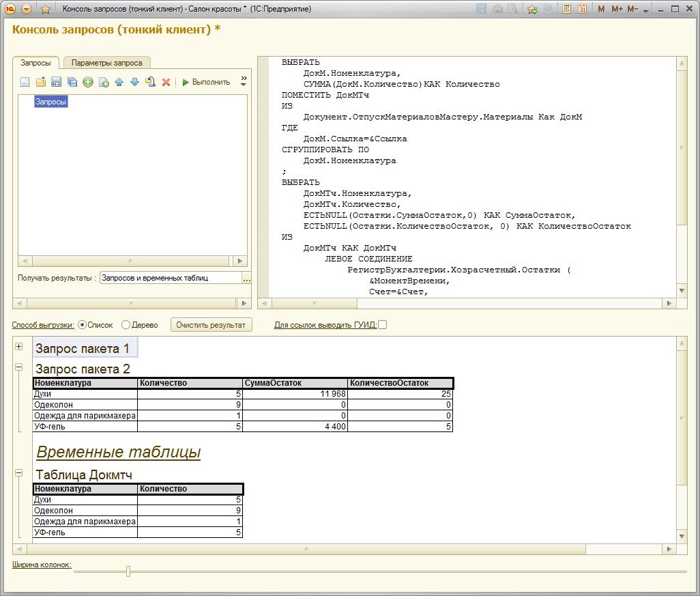Toggle Для ссылок выводить ГУИД checkbox

tap(383, 325)
